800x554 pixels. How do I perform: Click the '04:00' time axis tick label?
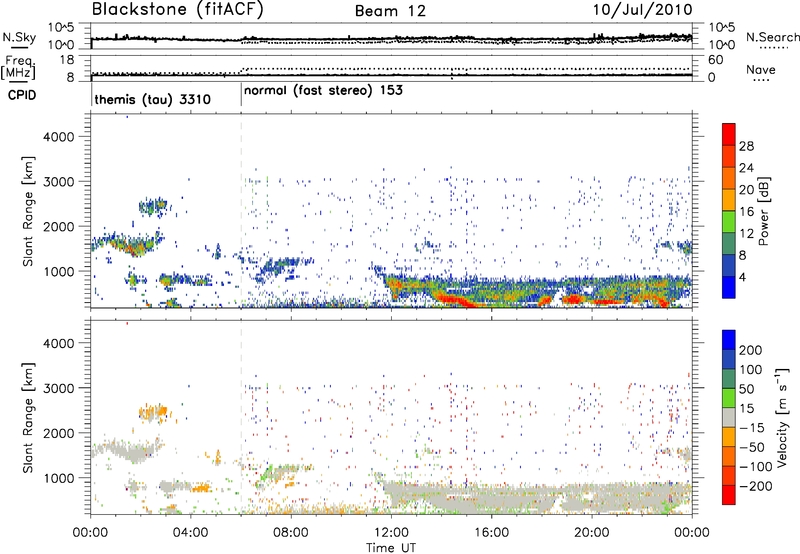click(x=190, y=533)
